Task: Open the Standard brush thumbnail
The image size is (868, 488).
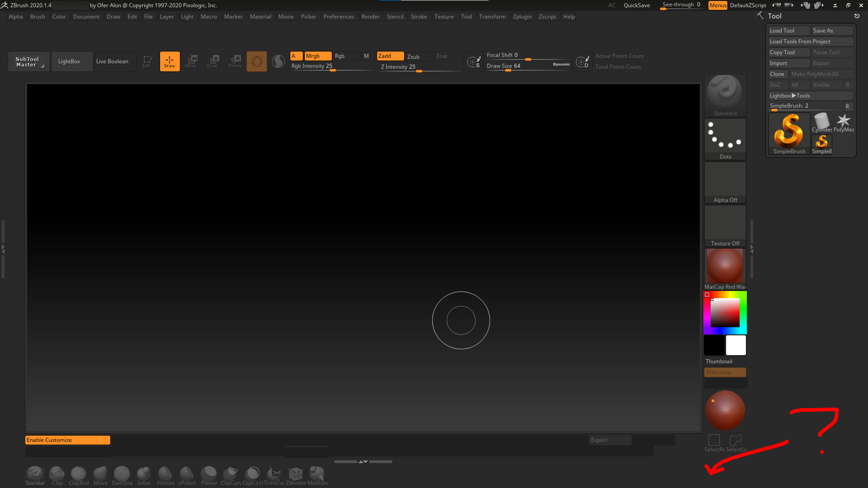Action: click(x=725, y=96)
